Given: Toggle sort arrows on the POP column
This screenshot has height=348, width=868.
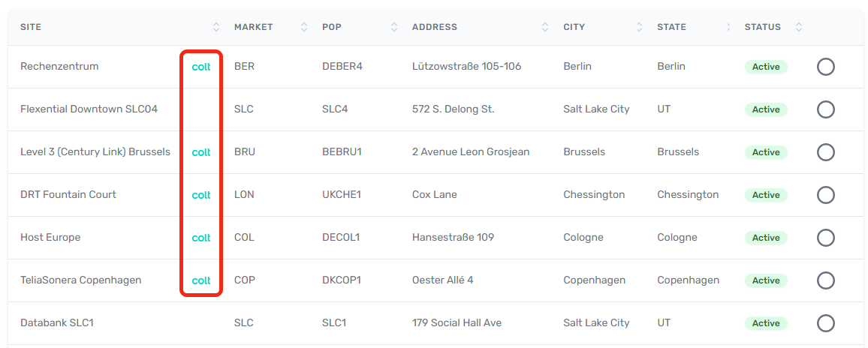Looking at the screenshot, I should [394, 27].
